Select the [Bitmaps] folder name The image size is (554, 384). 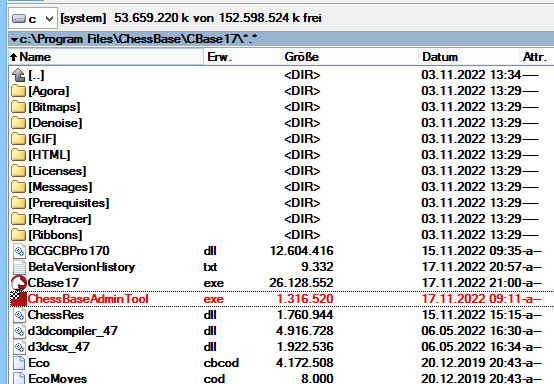(54, 107)
